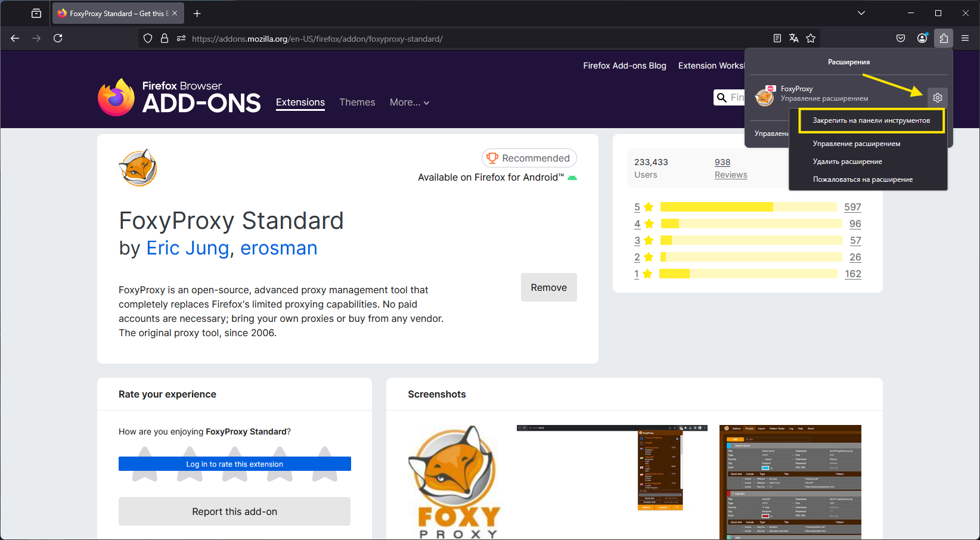The height and width of the screenshot is (540, 980).
Task: Open the 938 Reviews link
Action: [731, 168]
